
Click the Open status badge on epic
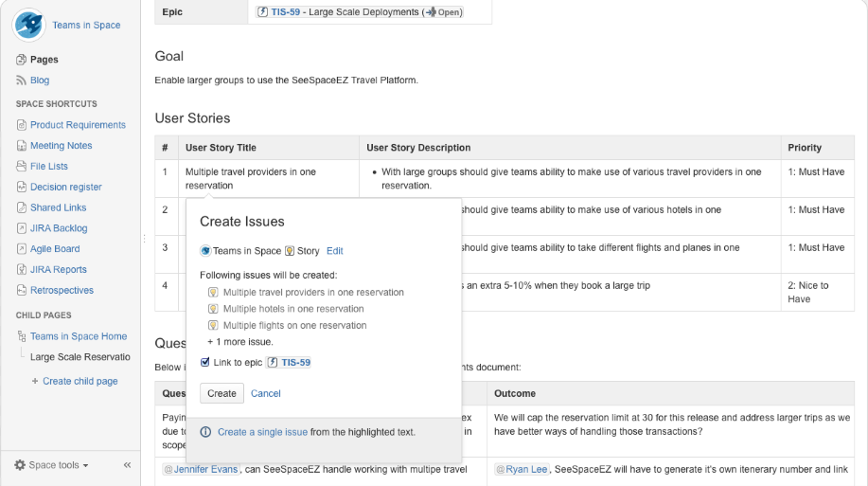coord(443,11)
